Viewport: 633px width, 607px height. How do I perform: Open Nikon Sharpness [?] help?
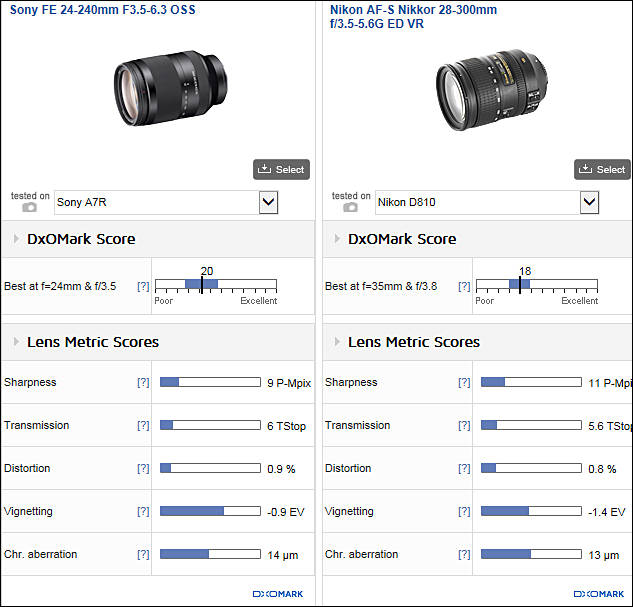point(464,383)
